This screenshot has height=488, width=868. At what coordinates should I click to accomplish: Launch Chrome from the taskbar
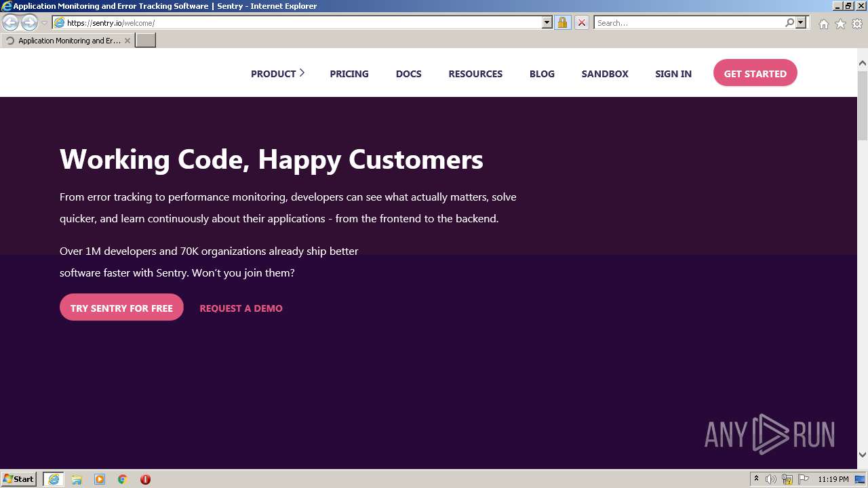123,479
